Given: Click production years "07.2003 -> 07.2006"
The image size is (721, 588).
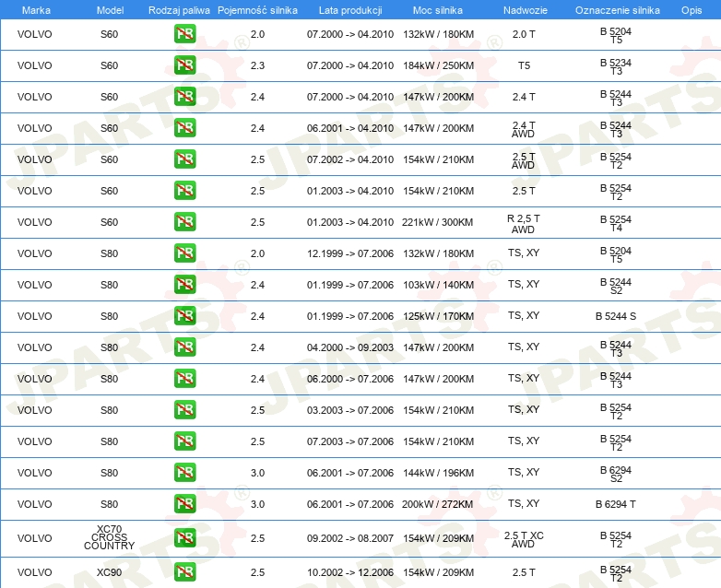Looking at the screenshot, I should (x=350, y=441).
